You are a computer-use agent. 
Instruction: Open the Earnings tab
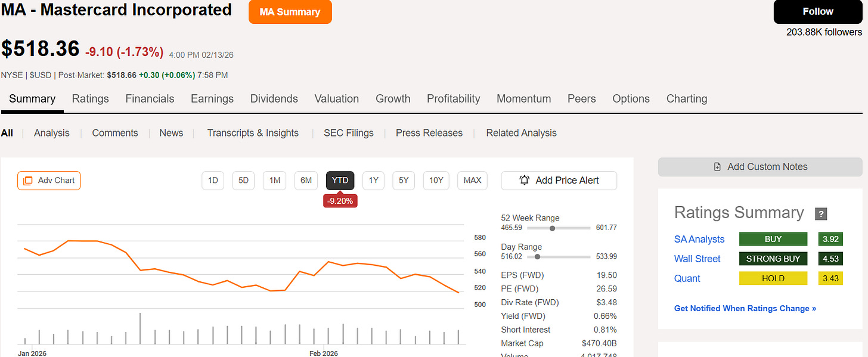pyautogui.click(x=212, y=99)
